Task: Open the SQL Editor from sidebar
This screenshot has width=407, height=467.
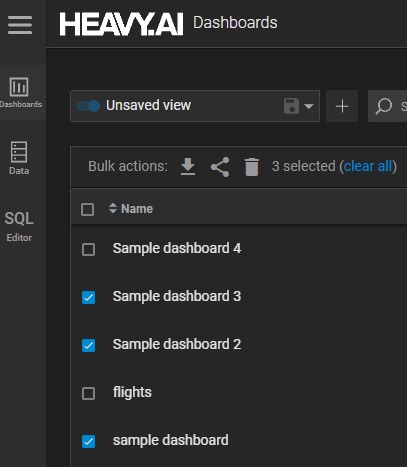Action: [x=19, y=226]
